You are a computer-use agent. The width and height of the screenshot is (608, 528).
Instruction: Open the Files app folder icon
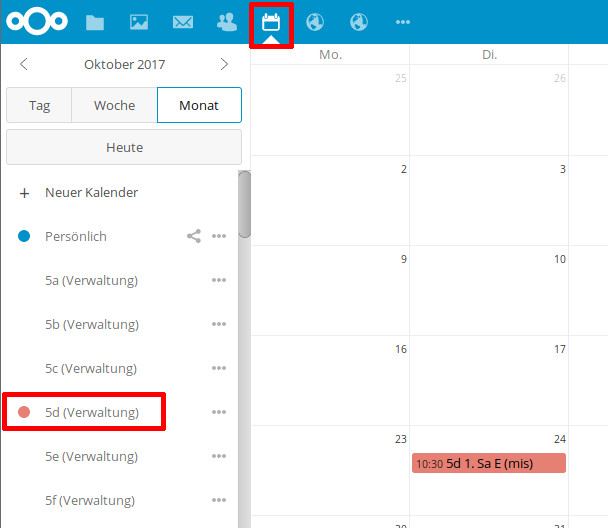(x=95, y=22)
